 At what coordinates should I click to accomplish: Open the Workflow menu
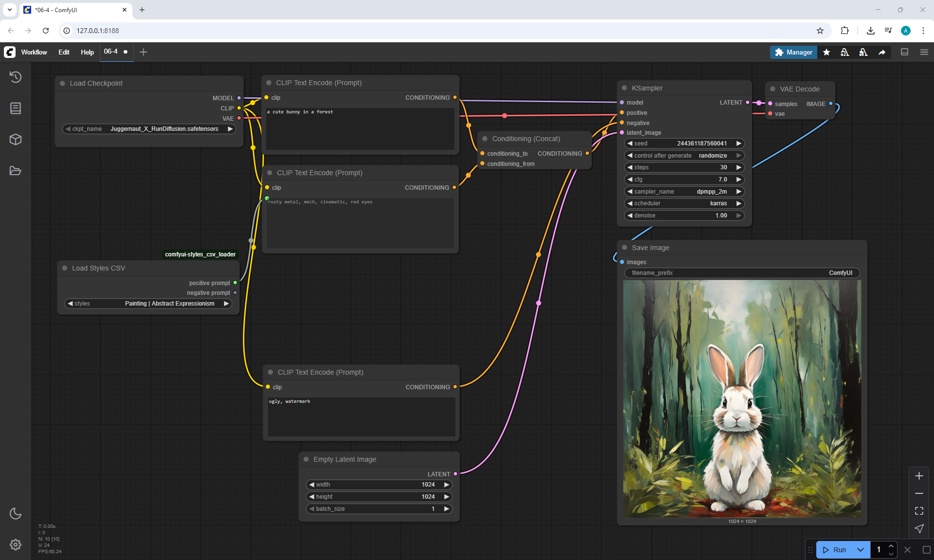[34, 52]
